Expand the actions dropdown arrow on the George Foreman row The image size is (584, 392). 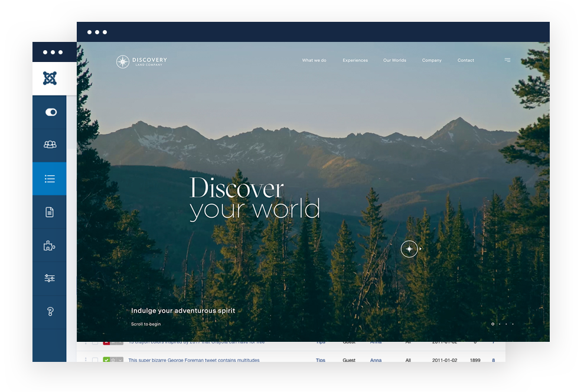[x=120, y=360]
